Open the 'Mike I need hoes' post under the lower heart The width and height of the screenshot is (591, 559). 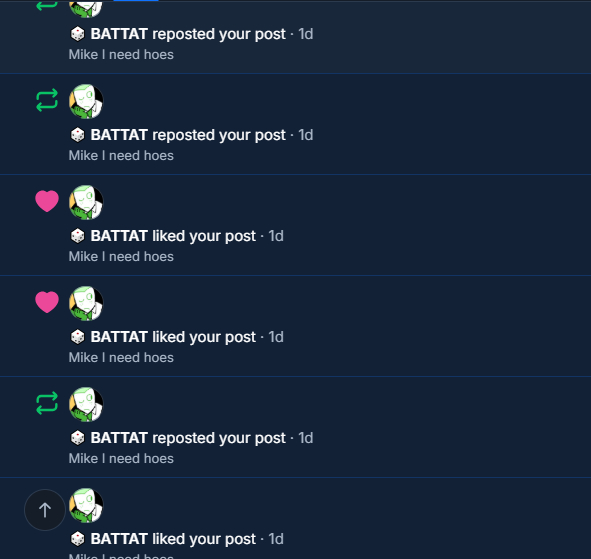[121, 358]
